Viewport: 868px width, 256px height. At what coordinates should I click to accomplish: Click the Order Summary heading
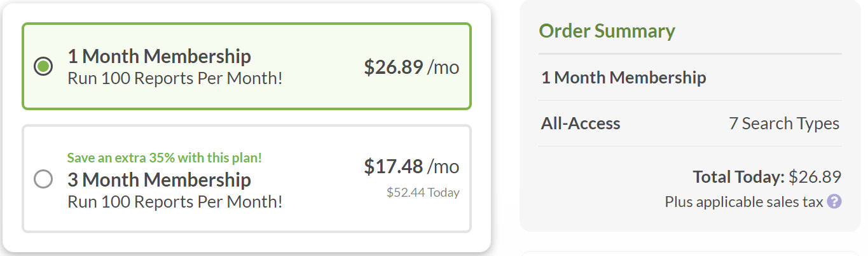click(607, 31)
